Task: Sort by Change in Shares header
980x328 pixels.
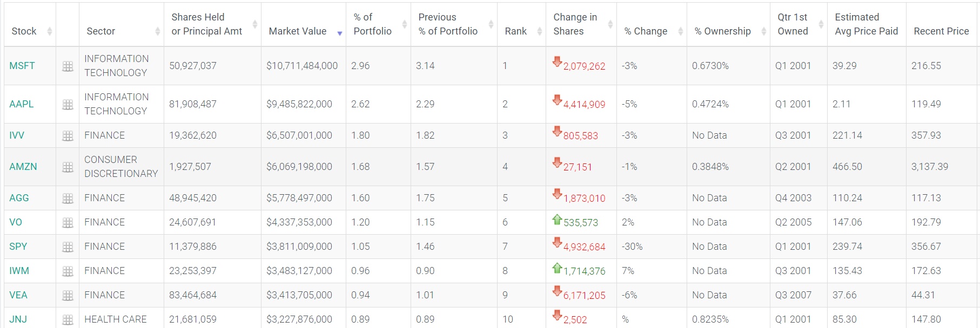Action: click(x=575, y=25)
